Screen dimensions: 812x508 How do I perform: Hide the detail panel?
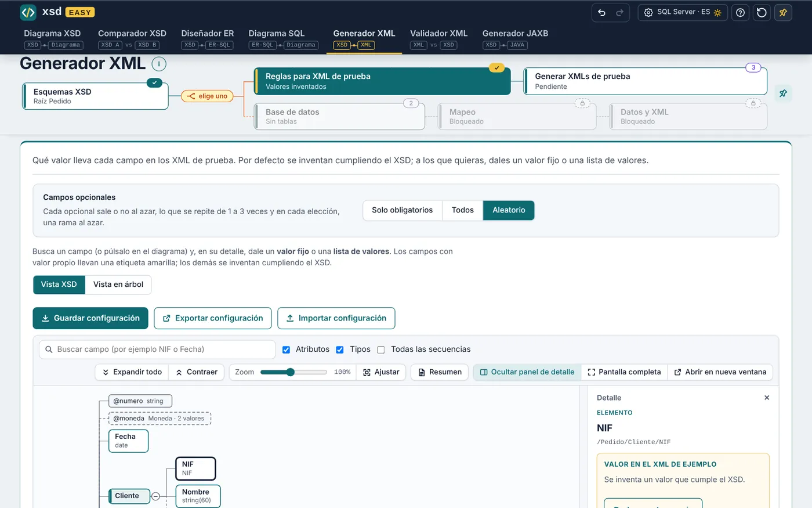click(527, 372)
